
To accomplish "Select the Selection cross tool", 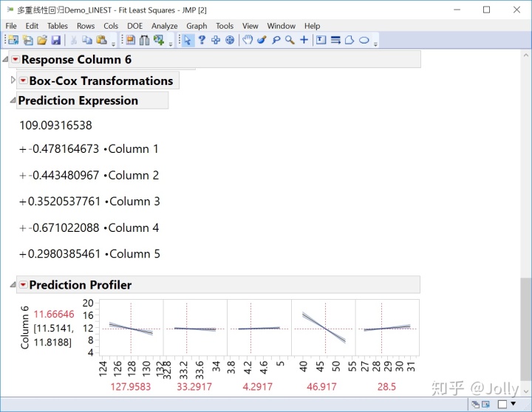I will [216, 40].
